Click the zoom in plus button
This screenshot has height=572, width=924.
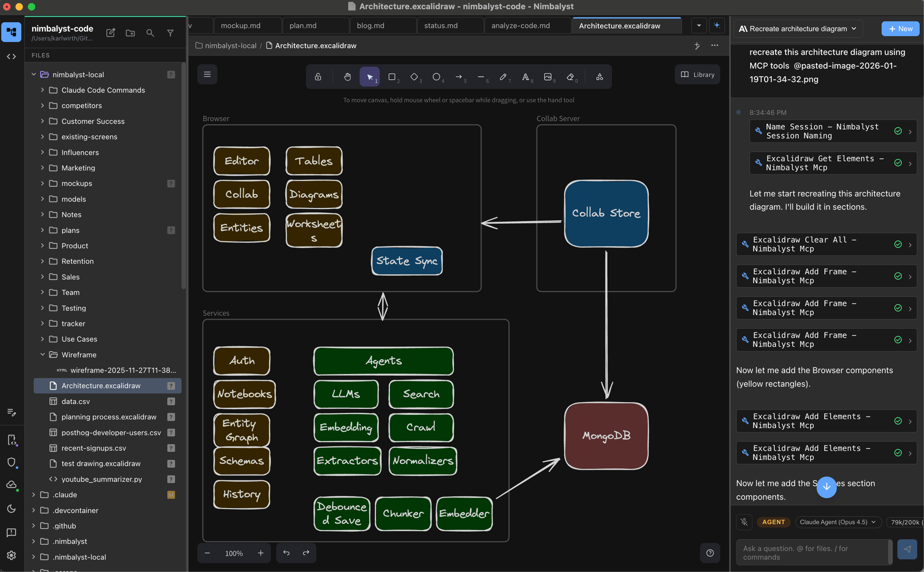(261, 553)
